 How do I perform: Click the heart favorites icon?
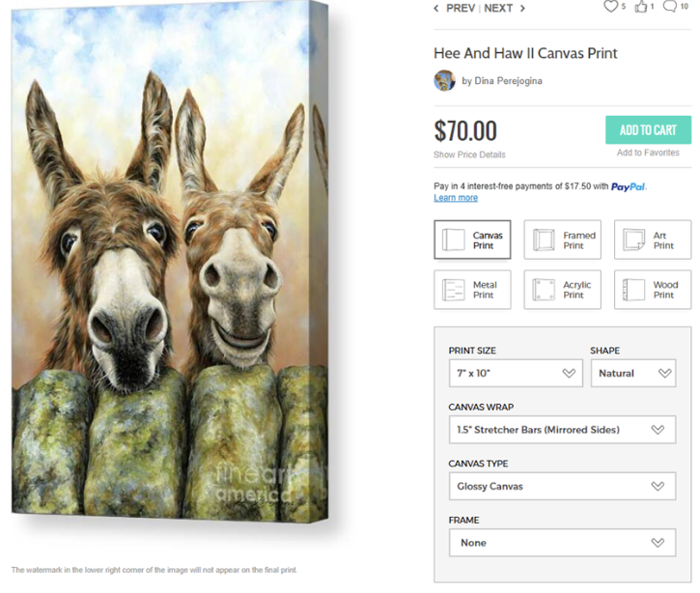610,7
